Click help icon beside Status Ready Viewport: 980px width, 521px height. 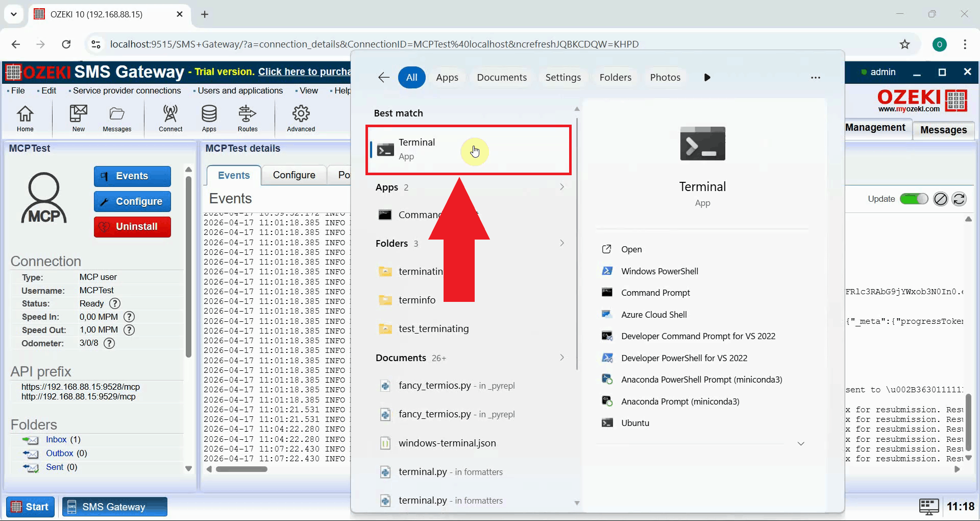tap(115, 303)
